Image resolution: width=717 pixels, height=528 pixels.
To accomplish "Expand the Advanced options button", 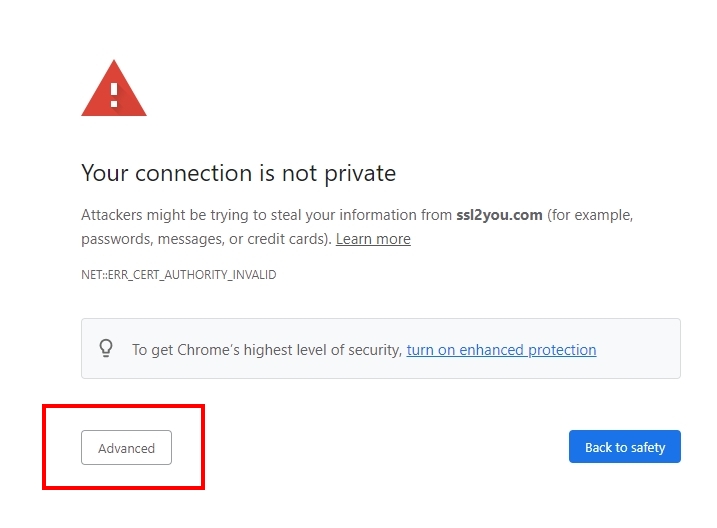I will [x=126, y=448].
